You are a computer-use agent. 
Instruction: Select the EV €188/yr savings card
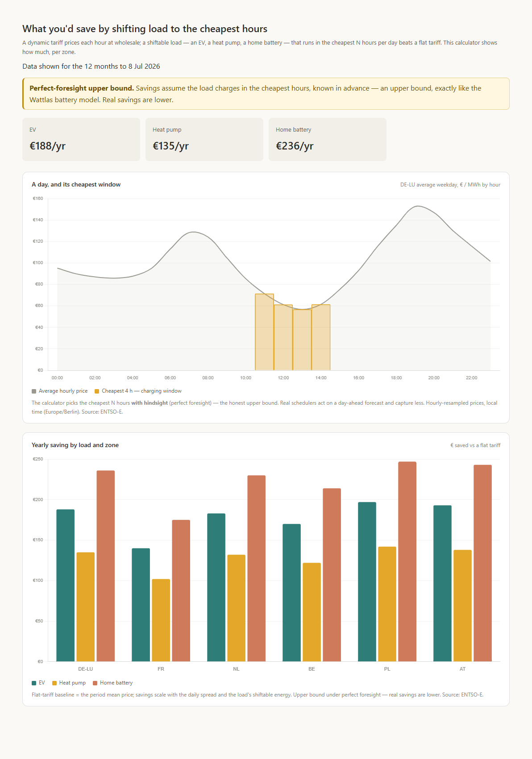(x=81, y=139)
